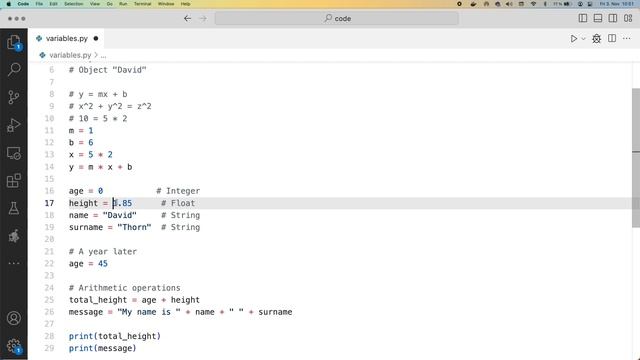Click the 'surname = "Thorn"' assignment
640x360 pixels.
(x=110, y=227)
